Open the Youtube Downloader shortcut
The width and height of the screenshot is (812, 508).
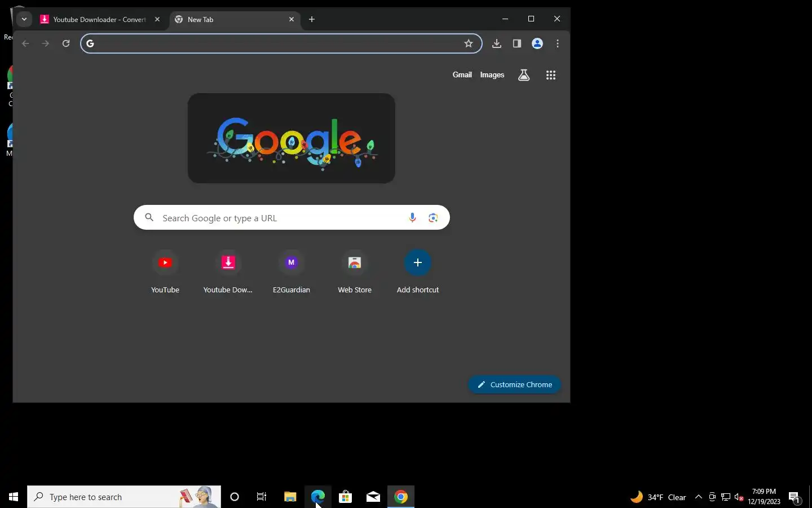click(x=228, y=272)
